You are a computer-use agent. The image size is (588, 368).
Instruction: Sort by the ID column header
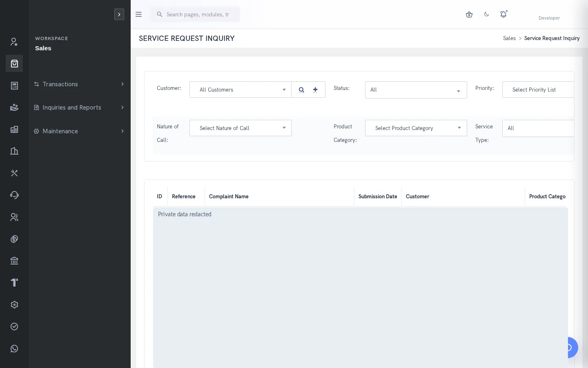click(159, 197)
